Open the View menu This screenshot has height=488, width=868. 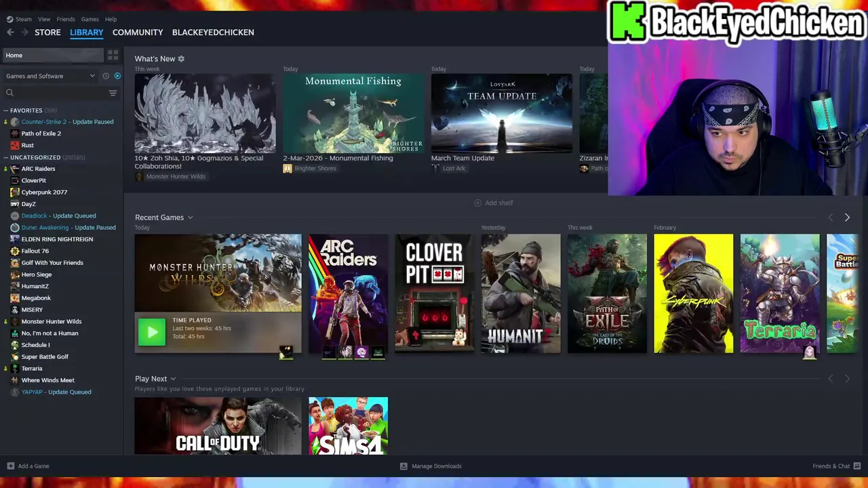(x=44, y=19)
